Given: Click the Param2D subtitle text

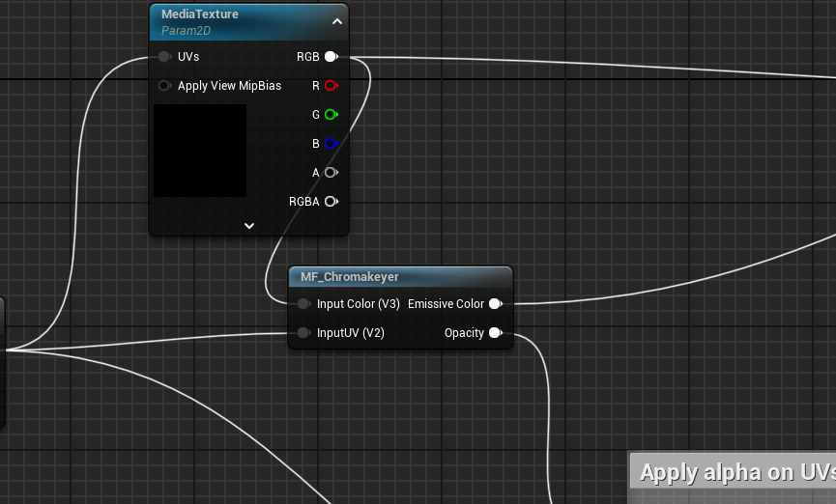Looking at the screenshot, I should tap(187, 31).
